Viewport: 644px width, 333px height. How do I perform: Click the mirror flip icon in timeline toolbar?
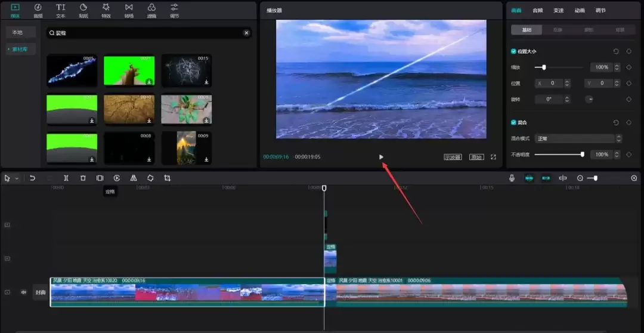134,178
